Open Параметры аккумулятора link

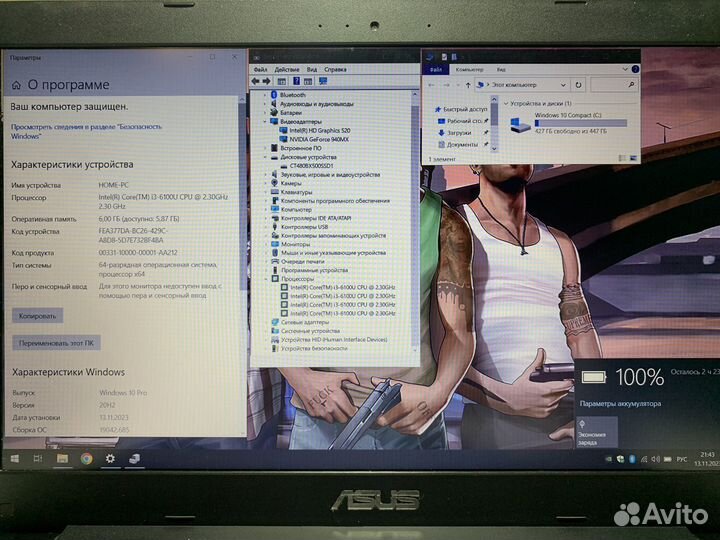(620, 404)
